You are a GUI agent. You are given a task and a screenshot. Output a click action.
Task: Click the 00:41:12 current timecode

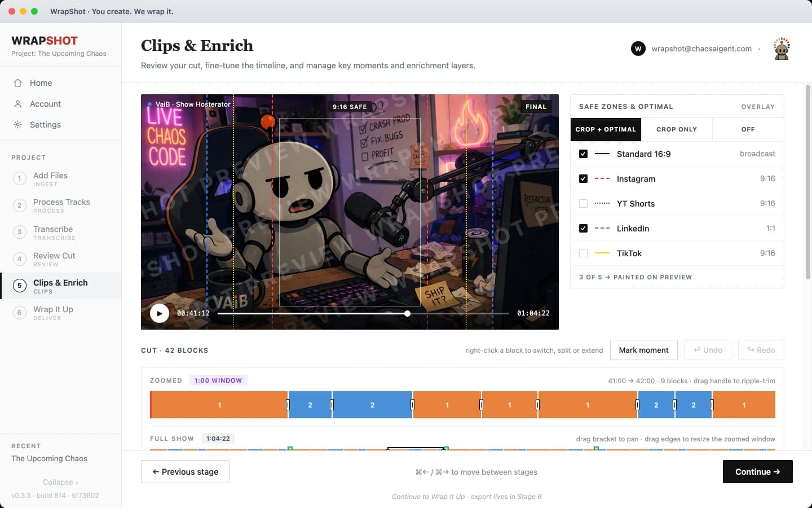(x=193, y=313)
